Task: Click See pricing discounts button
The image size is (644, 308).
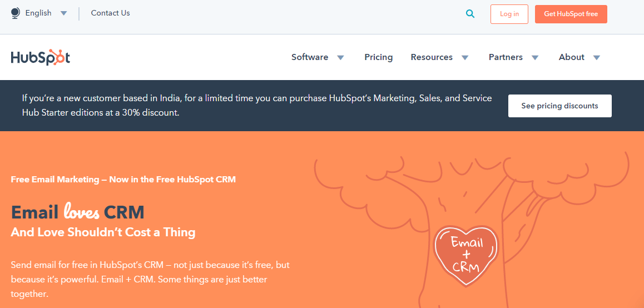Action: coord(560,106)
